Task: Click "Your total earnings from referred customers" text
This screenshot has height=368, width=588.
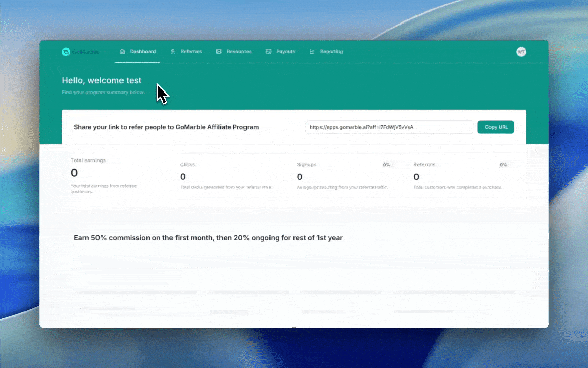Action: pos(104,189)
